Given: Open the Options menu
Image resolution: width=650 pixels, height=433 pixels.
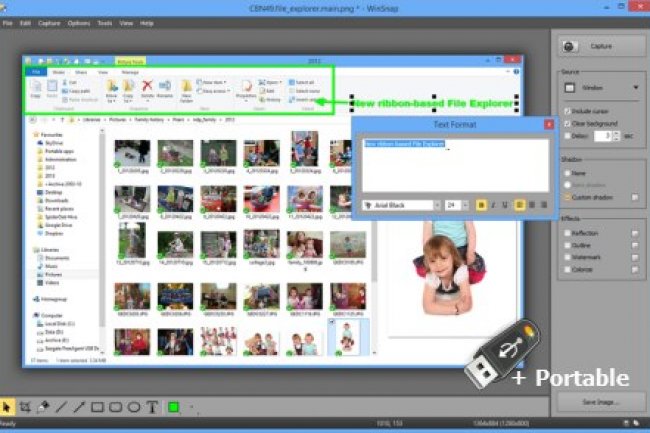Looking at the screenshot, I should (79, 23).
